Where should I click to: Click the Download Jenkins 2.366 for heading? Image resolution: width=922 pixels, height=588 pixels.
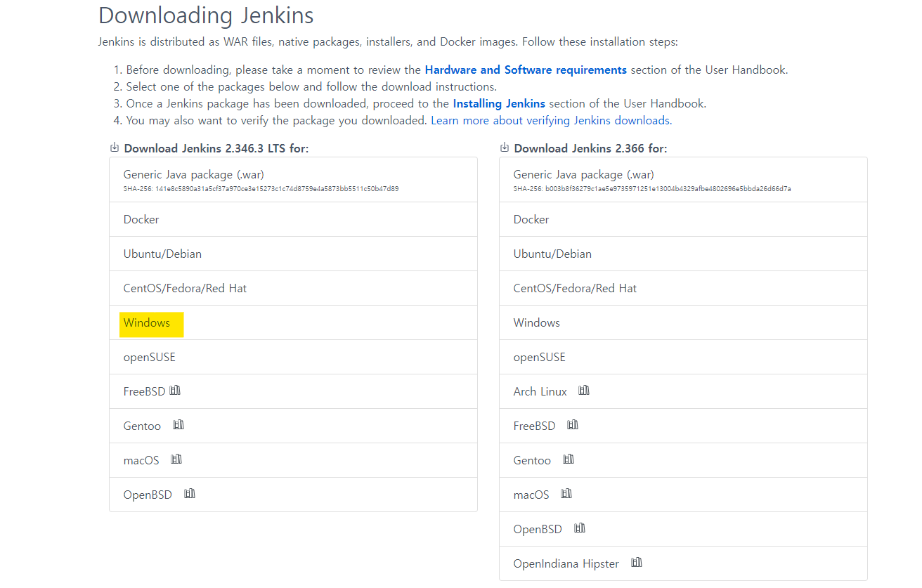[591, 148]
